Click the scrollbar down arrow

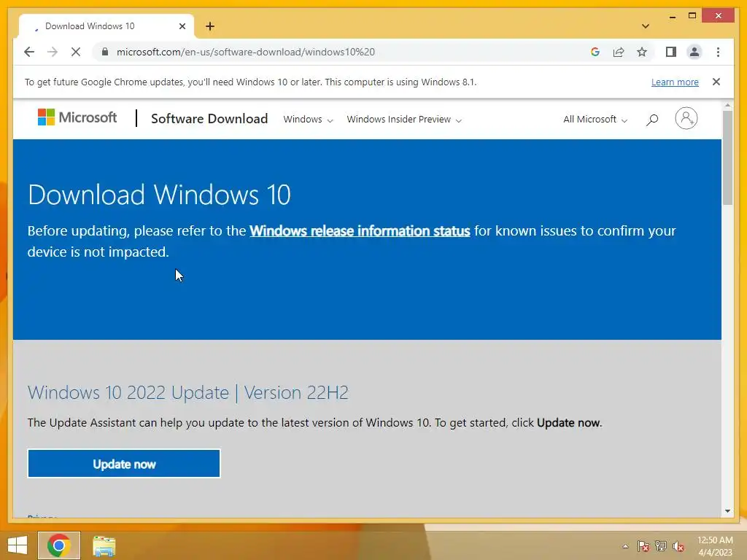click(x=727, y=511)
